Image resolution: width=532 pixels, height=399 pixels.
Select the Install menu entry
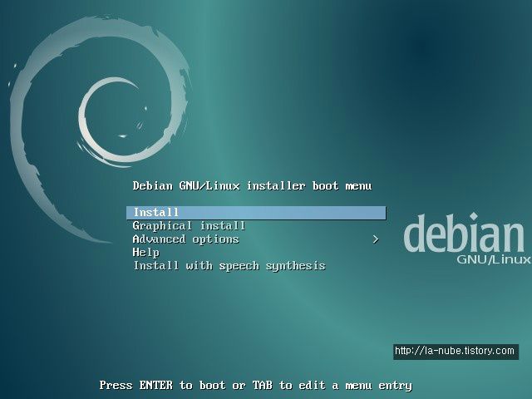point(256,213)
